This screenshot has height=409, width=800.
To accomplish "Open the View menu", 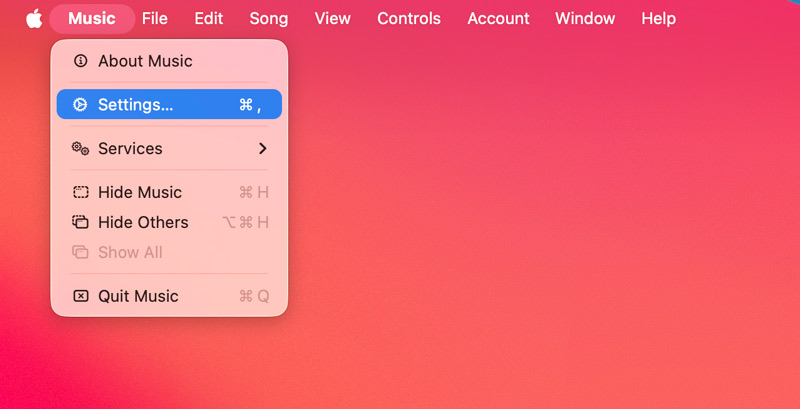I will click(333, 19).
